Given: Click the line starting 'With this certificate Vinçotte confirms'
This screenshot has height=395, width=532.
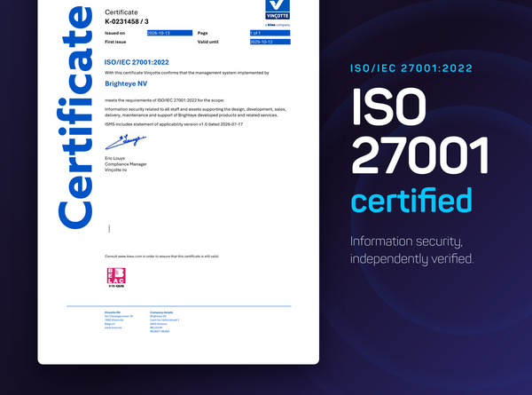Looking at the screenshot, I should (x=187, y=73).
